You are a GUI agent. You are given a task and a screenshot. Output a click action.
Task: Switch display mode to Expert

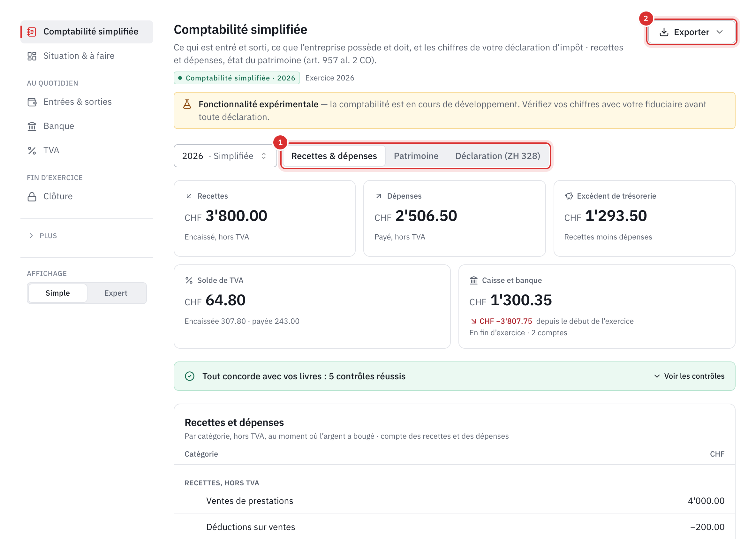coord(116,293)
